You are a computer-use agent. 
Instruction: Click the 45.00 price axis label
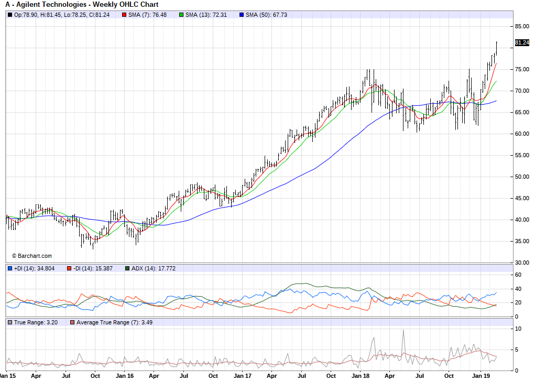click(522, 198)
